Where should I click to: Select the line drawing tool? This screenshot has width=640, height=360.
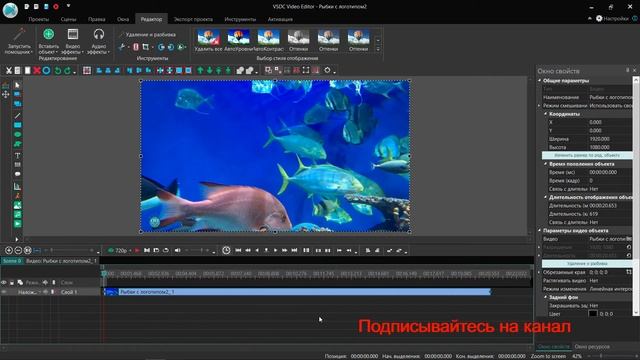coord(17,116)
